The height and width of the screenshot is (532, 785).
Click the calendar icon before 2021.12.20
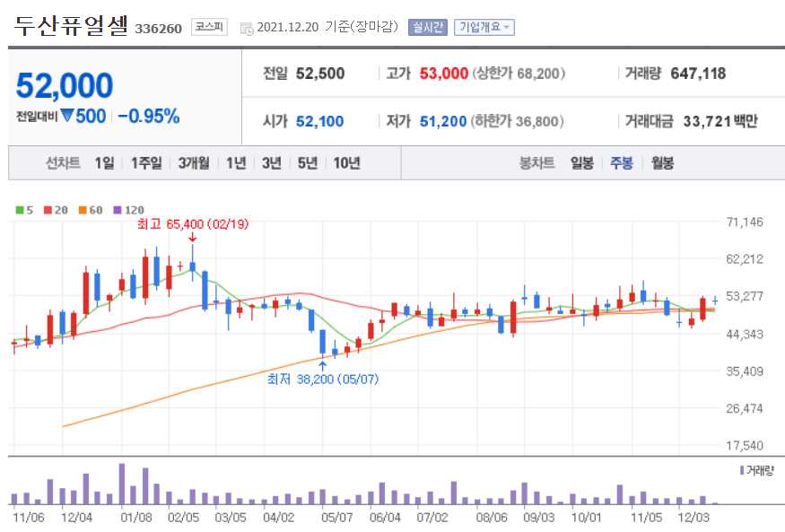tap(247, 29)
